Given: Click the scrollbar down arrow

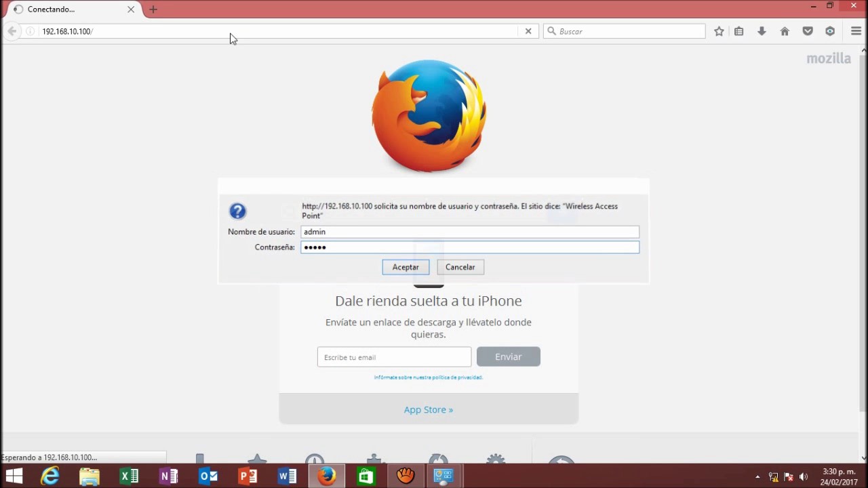Looking at the screenshot, I should 863,458.
